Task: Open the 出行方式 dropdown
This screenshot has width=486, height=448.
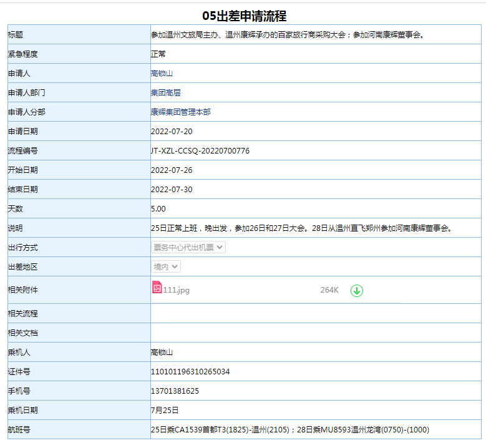Action: click(188, 247)
